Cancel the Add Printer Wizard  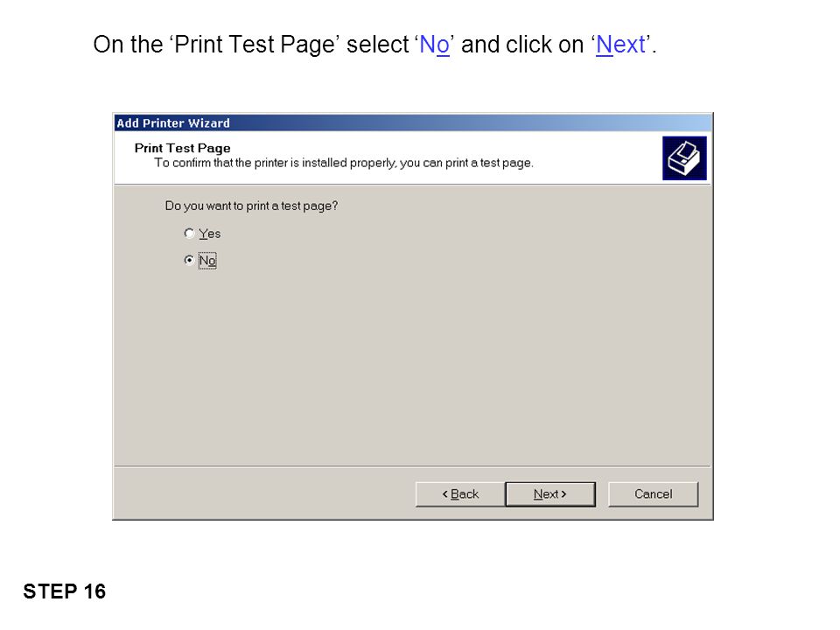tap(653, 493)
